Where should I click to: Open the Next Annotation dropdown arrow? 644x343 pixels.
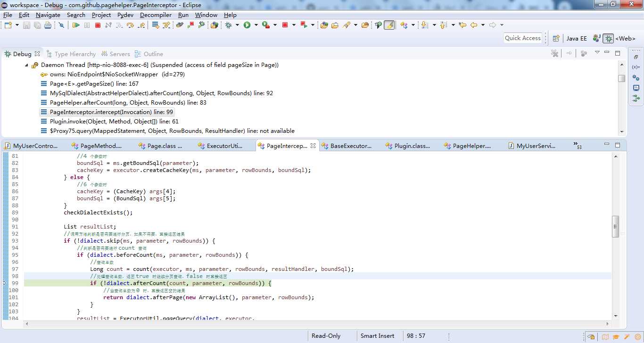point(434,25)
